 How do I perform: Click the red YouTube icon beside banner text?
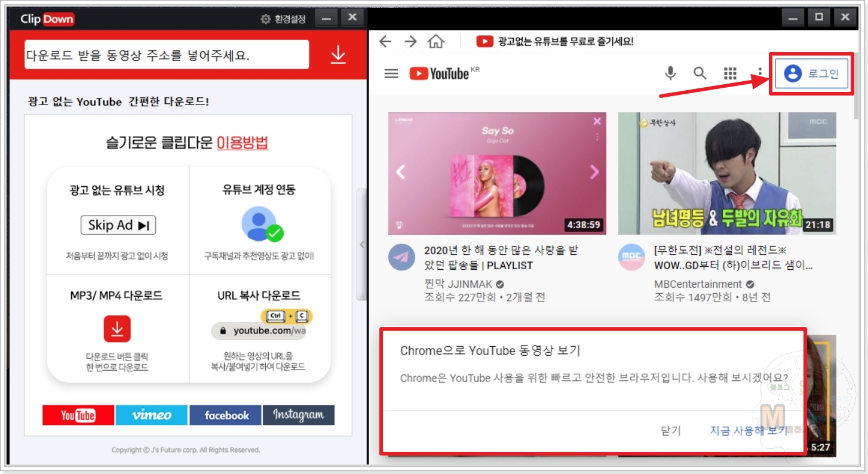pyautogui.click(x=484, y=41)
